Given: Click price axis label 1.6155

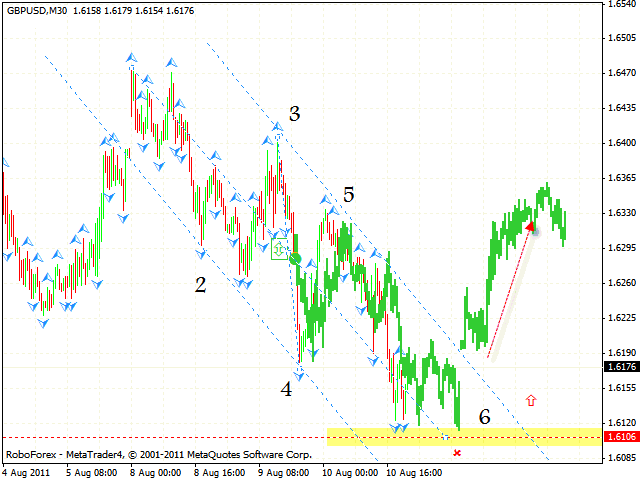Looking at the screenshot, I should tap(622, 388).
